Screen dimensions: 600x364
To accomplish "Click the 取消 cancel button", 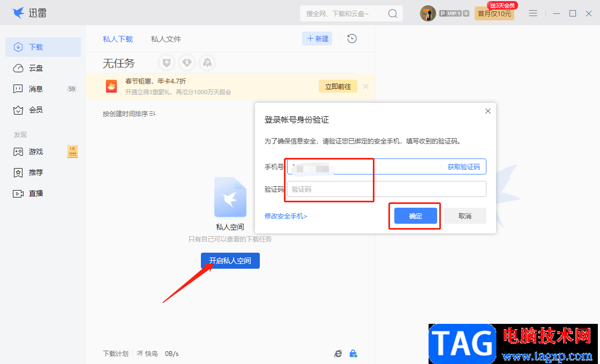I will pyautogui.click(x=465, y=216).
